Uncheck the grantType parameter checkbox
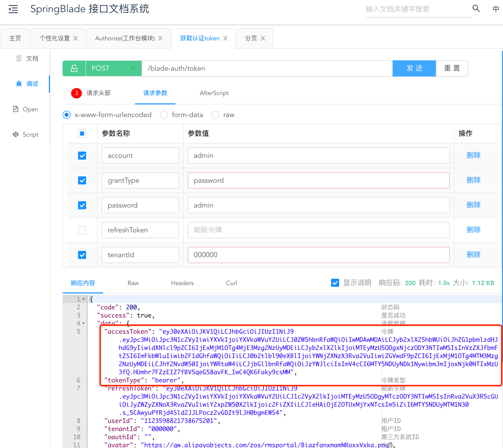This screenshot has width=503, height=448. [82, 180]
